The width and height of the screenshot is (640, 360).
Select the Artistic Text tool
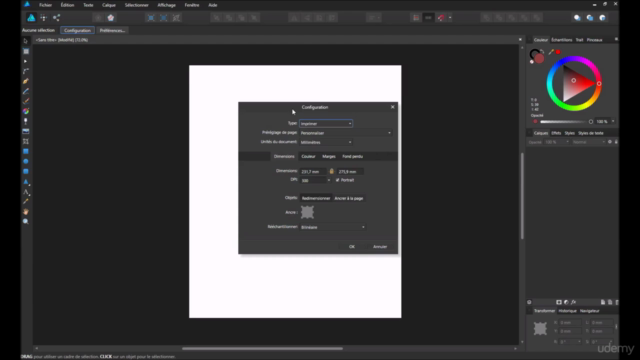(26, 191)
